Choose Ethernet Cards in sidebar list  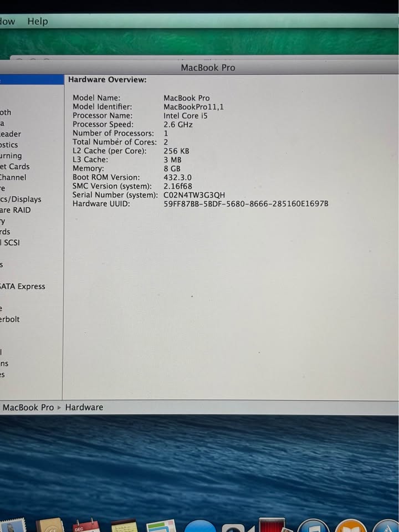[15, 166]
